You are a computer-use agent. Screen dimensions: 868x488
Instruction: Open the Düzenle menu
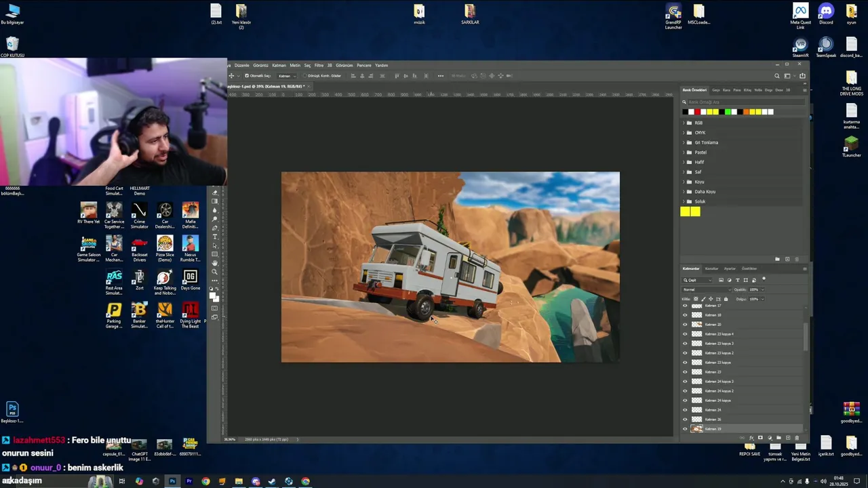pyautogui.click(x=242, y=66)
